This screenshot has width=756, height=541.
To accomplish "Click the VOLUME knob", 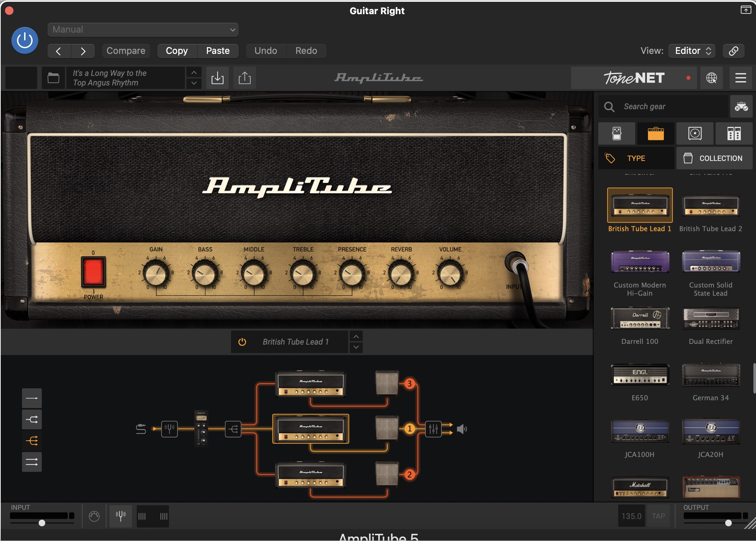I will pyautogui.click(x=450, y=273).
